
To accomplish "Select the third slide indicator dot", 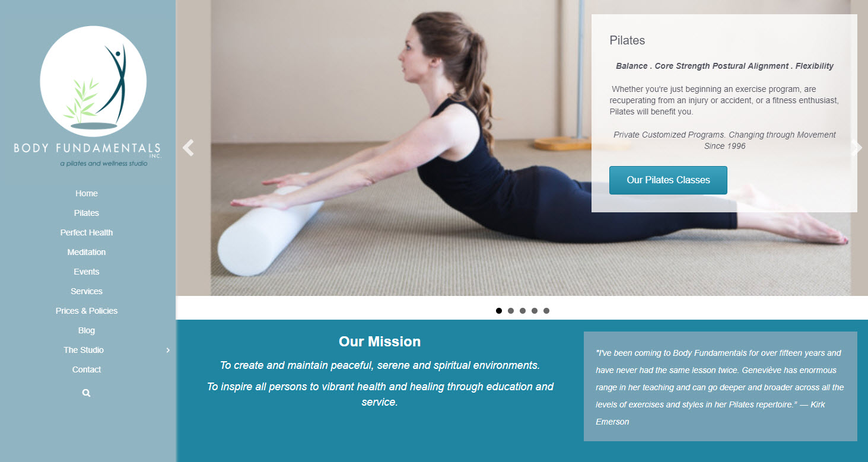I will (x=523, y=311).
